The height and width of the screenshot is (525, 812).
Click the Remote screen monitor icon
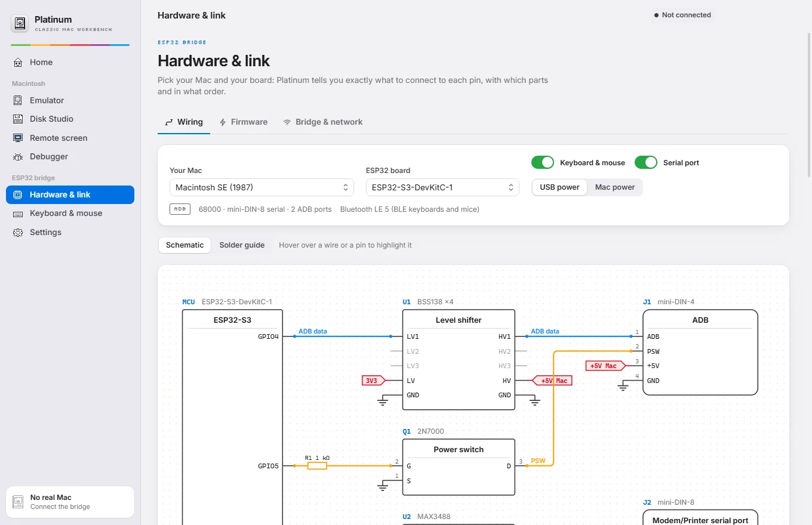point(18,138)
